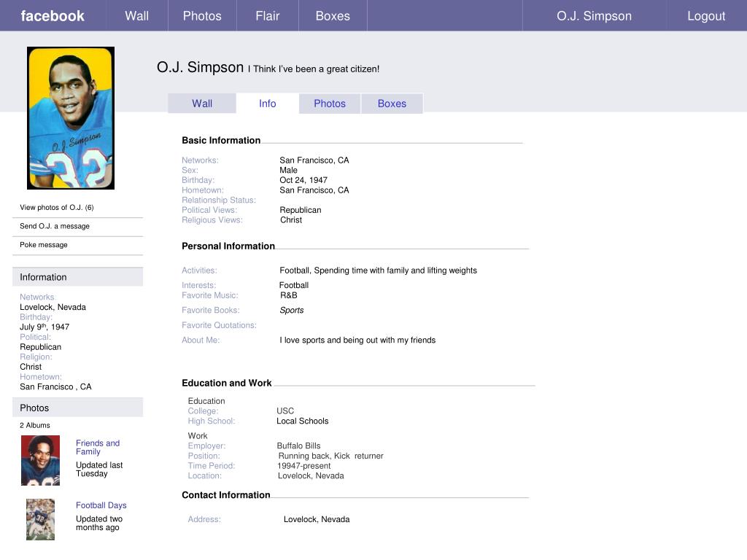Switch to the Wall tab
Screen dimensions: 747x560
coord(201,103)
